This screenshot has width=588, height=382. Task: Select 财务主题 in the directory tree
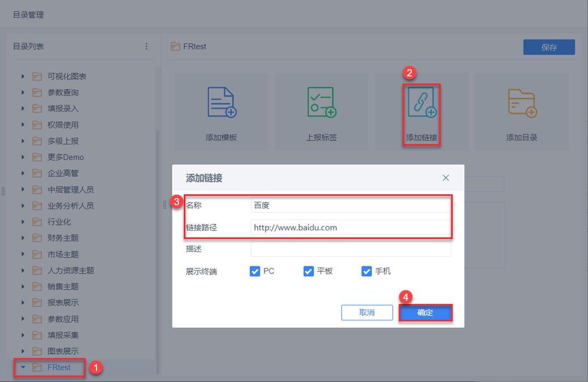63,238
